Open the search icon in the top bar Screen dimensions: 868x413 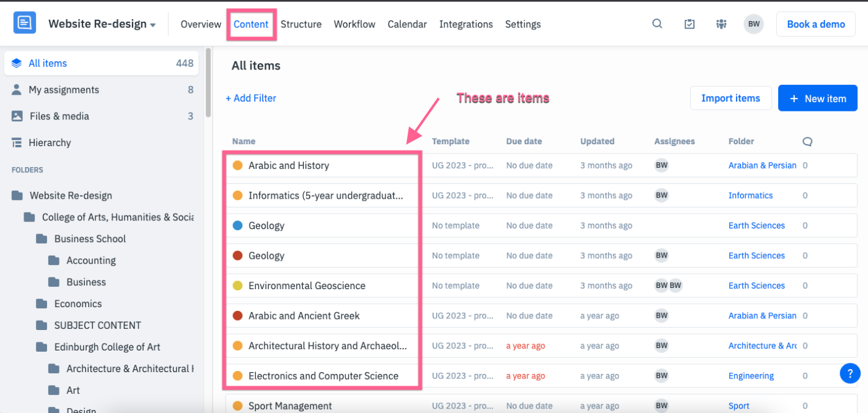(x=657, y=23)
